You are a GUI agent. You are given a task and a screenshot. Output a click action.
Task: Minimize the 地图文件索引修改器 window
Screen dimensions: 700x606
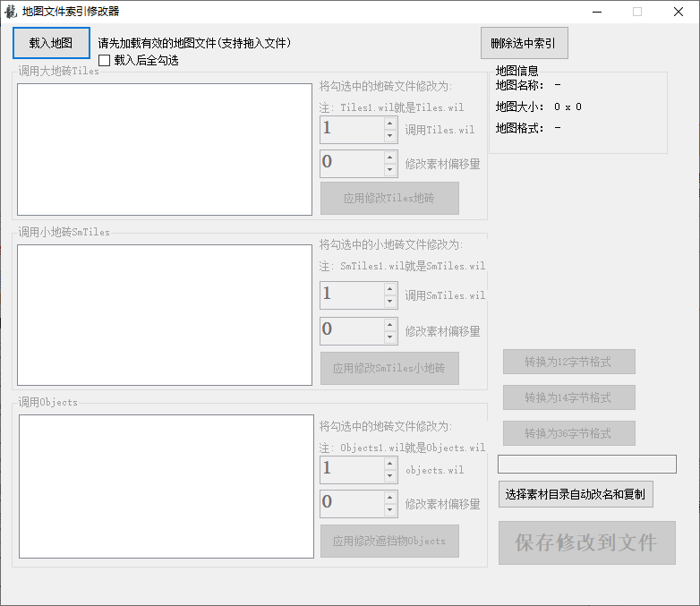pyautogui.click(x=597, y=12)
